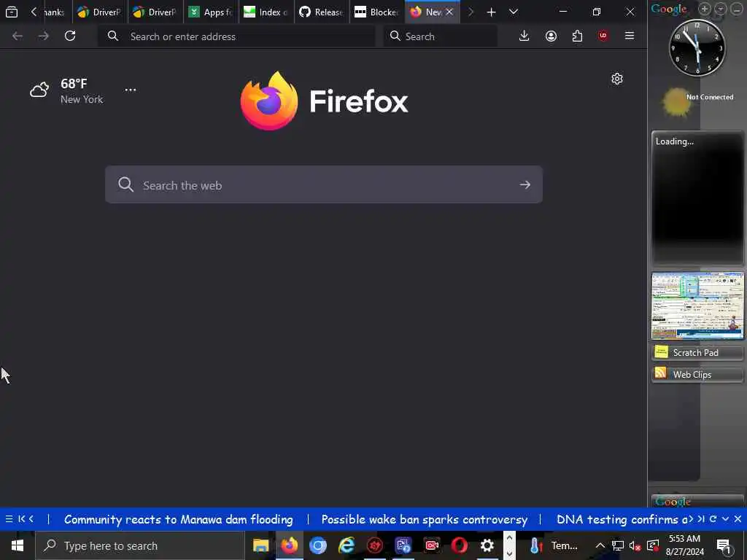
Task: Switch to the GitHub Release tab
Action: [x=321, y=12]
